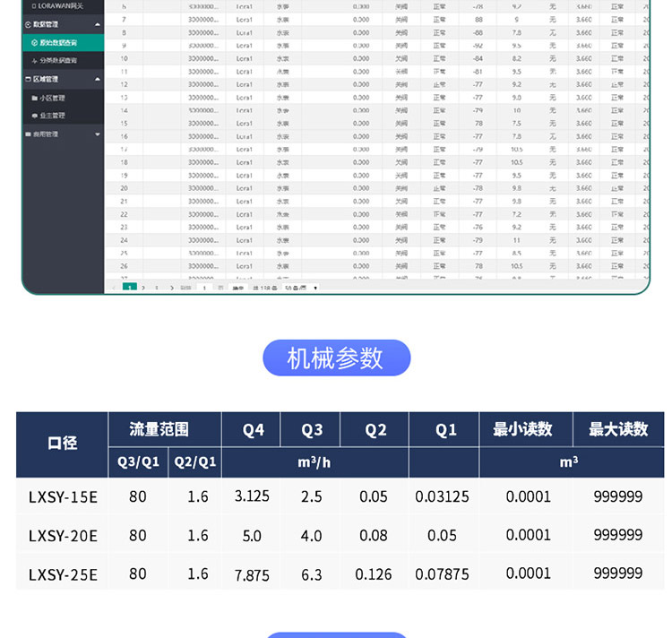Image resolution: width=672 pixels, height=638 pixels.
Task: Go to page 1 in pagination
Action: [130, 288]
